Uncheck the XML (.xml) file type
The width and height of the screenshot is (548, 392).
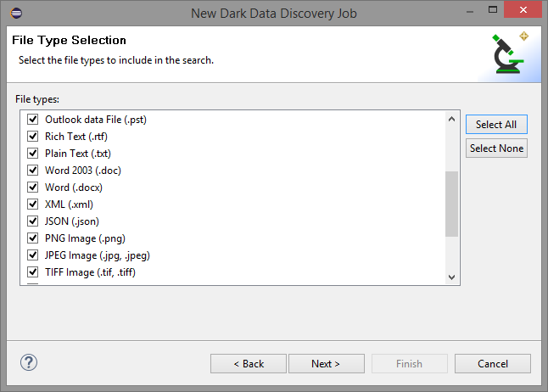(x=34, y=204)
